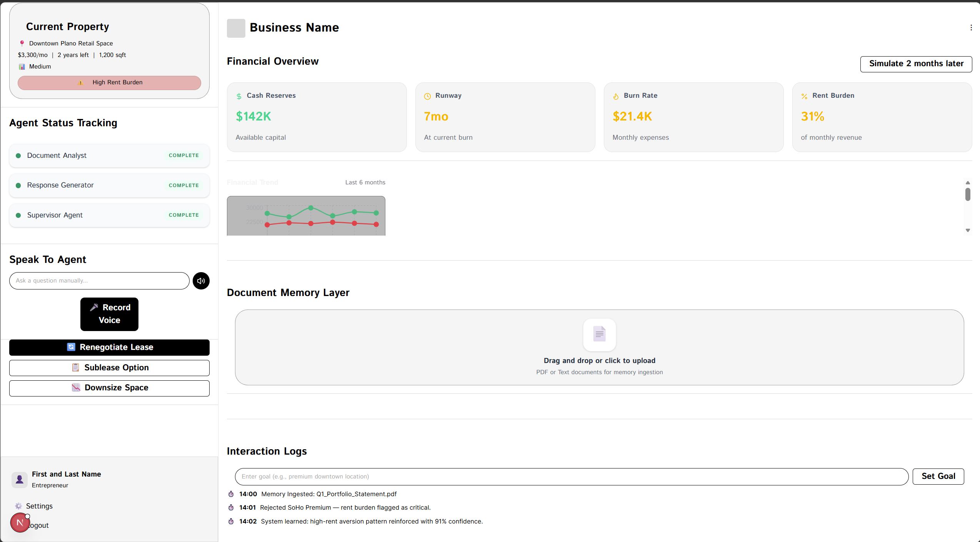The width and height of the screenshot is (980, 542).
Task: Focus the Ask a question input
Action: point(99,281)
